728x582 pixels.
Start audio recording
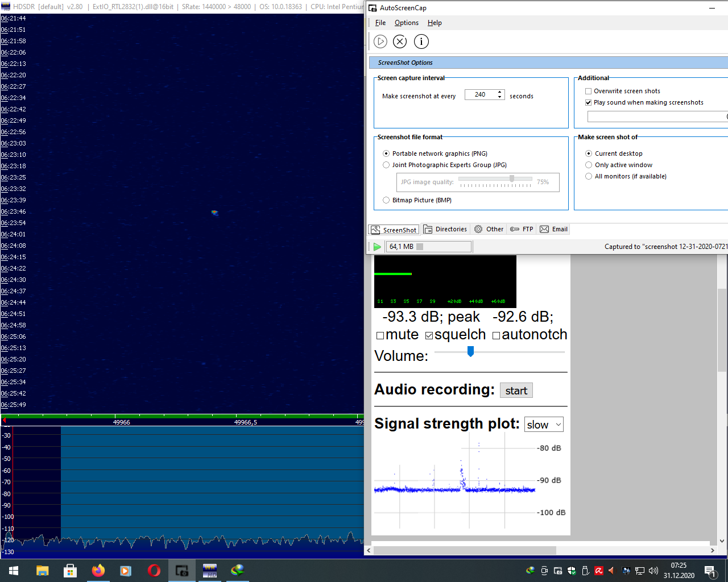click(516, 390)
